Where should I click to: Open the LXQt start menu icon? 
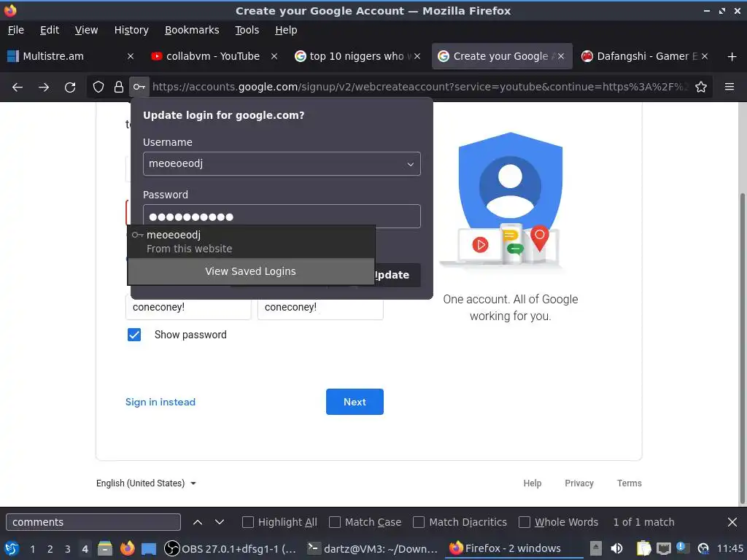[x=12, y=548]
